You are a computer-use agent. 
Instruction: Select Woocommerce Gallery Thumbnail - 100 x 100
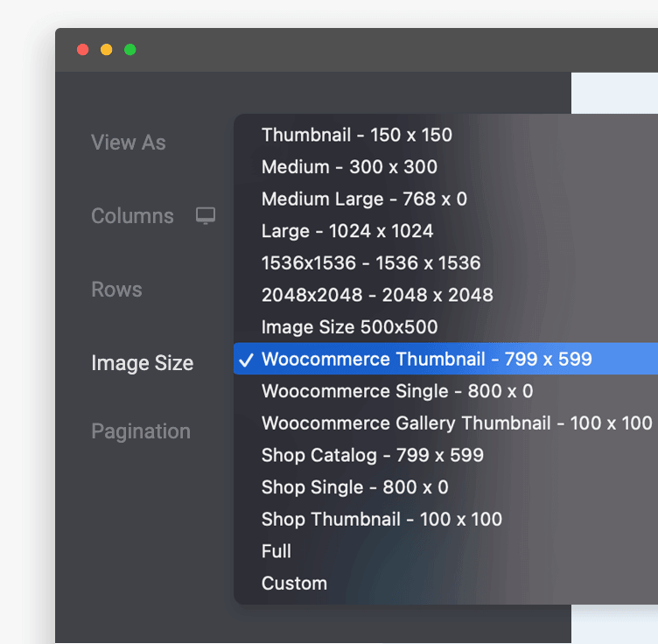pyautogui.click(x=457, y=423)
